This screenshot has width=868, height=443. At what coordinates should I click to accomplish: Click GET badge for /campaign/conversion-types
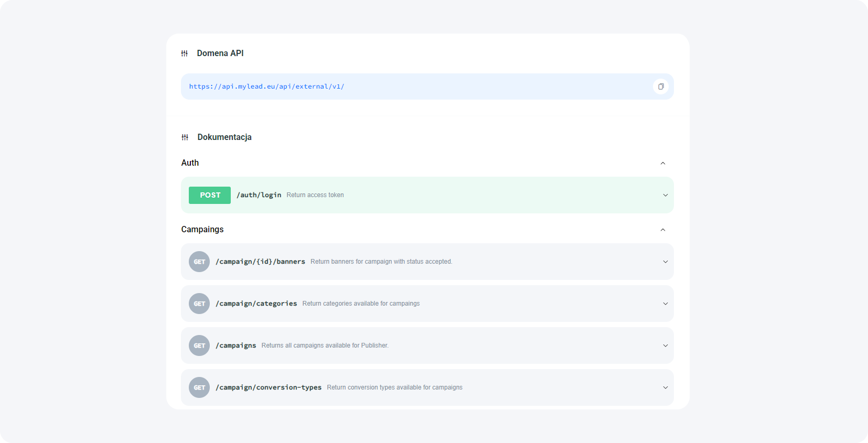199,387
